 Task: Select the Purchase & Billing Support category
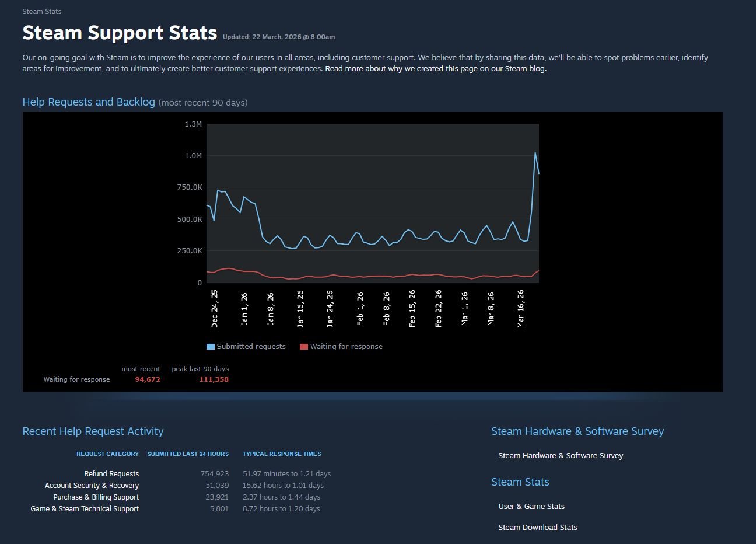pyautogui.click(x=96, y=497)
